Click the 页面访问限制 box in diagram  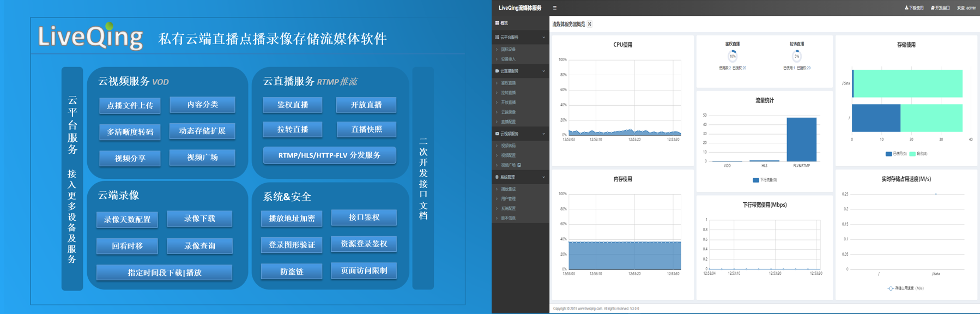(364, 270)
